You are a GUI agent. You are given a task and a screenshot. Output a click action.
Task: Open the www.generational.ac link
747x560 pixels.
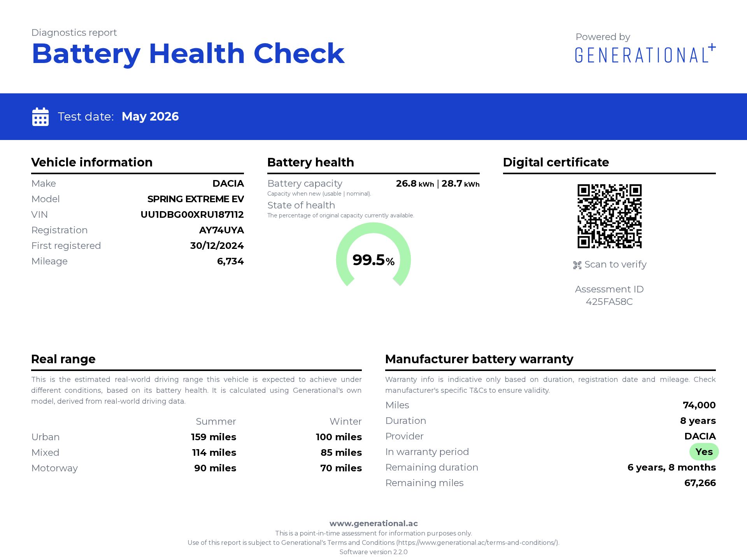[x=373, y=523]
